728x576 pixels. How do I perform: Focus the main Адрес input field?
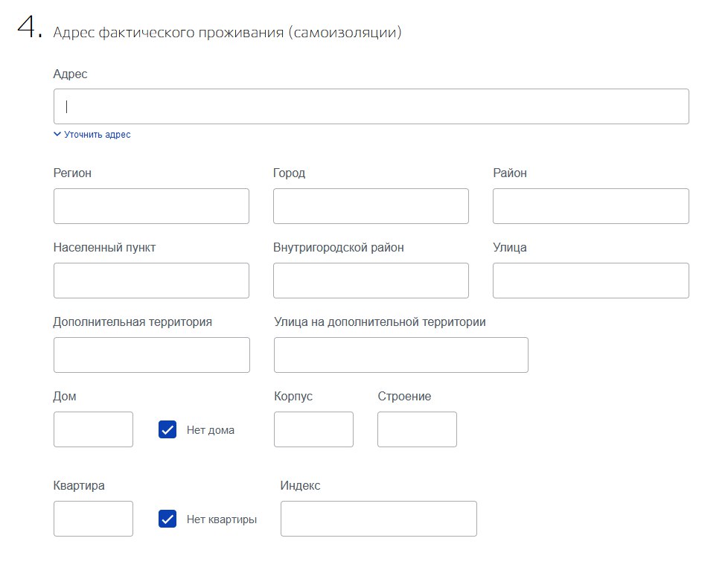(x=371, y=106)
